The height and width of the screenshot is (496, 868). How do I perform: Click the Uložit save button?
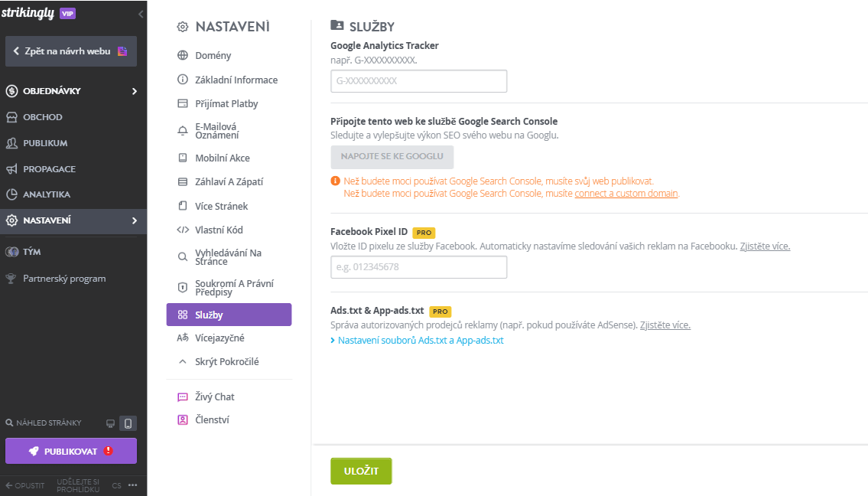(361, 471)
